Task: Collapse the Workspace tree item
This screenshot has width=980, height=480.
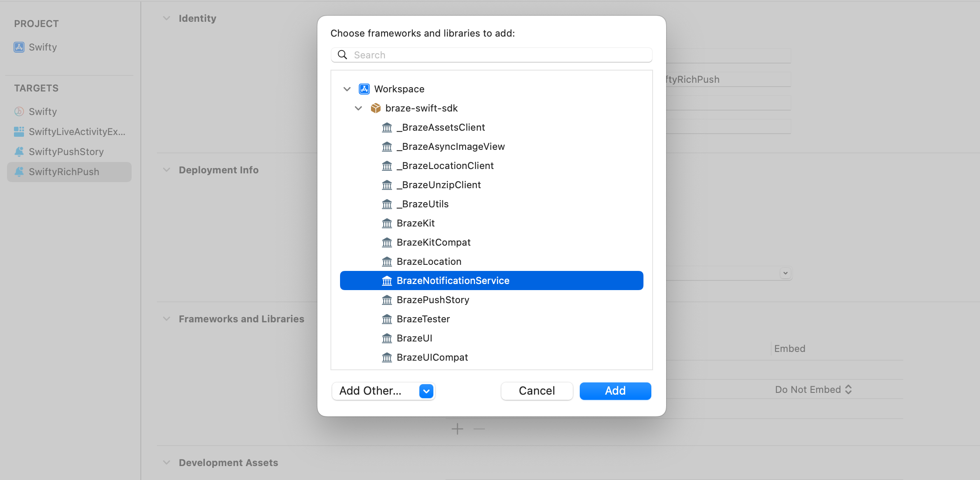Action: click(347, 88)
